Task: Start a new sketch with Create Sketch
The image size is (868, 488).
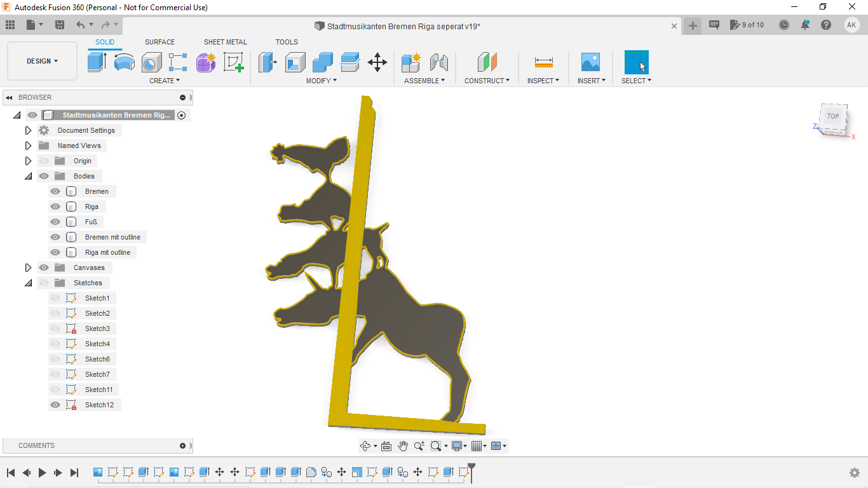Action: (233, 62)
